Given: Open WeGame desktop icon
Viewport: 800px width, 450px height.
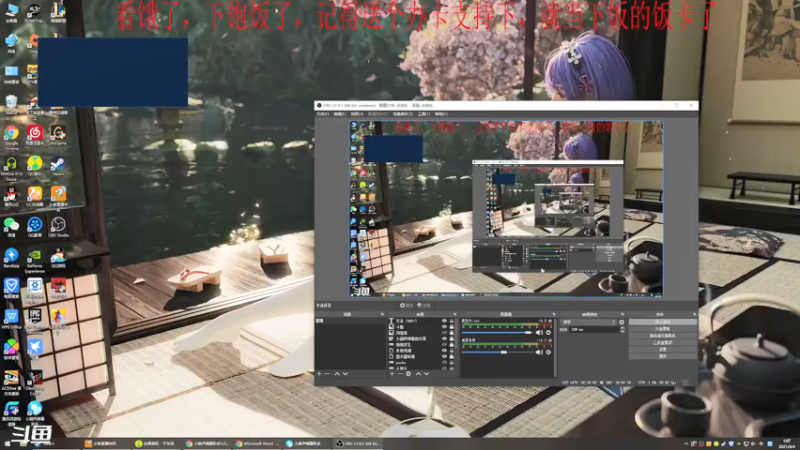Looking at the screenshot, I should coord(58,136).
